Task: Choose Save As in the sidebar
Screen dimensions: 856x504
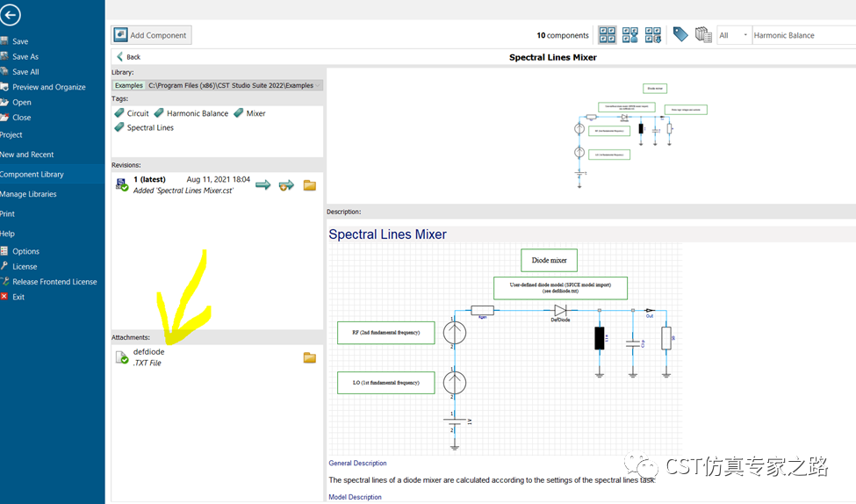Action: (x=25, y=57)
